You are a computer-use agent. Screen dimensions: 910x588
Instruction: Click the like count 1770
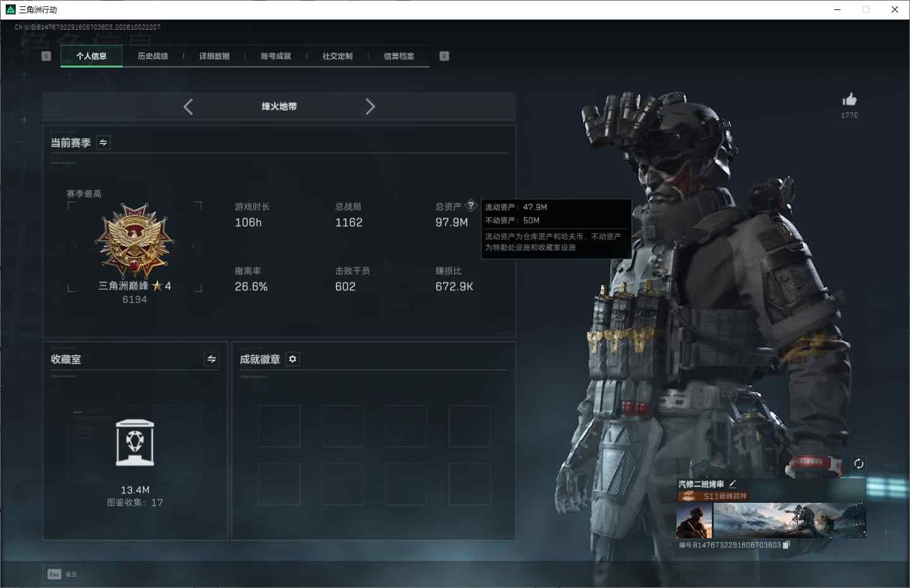[x=849, y=115]
